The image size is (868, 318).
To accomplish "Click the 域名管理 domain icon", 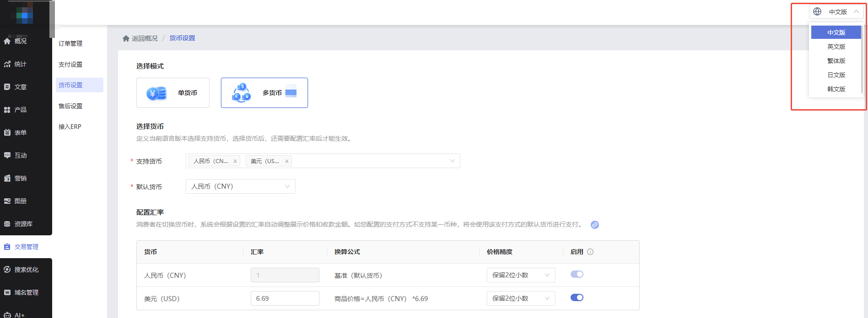I will (x=7, y=292).
